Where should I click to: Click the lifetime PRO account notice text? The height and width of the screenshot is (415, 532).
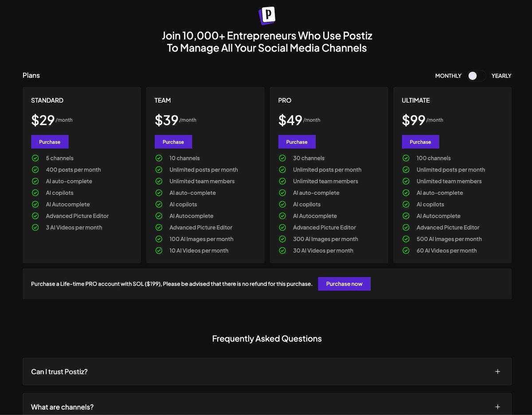tap(172, 284)
